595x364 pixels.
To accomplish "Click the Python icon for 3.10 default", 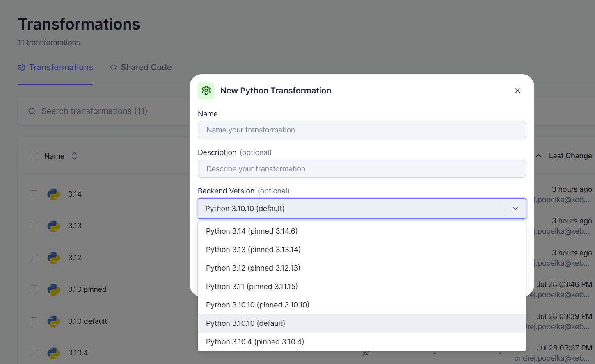I will pos(54,321).
